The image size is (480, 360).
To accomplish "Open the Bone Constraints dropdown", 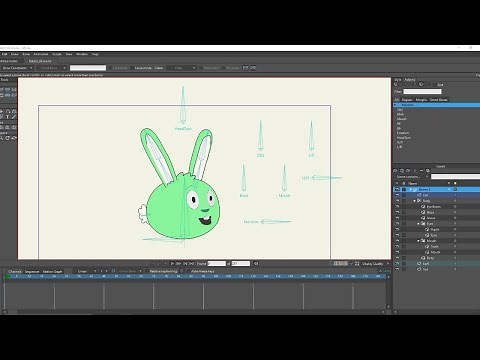I will pos(17,68).
